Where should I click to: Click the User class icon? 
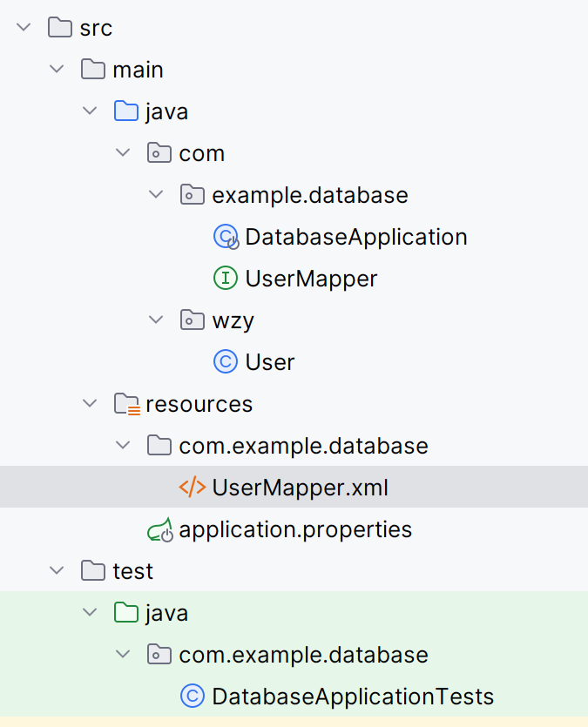tap(226, 362)
